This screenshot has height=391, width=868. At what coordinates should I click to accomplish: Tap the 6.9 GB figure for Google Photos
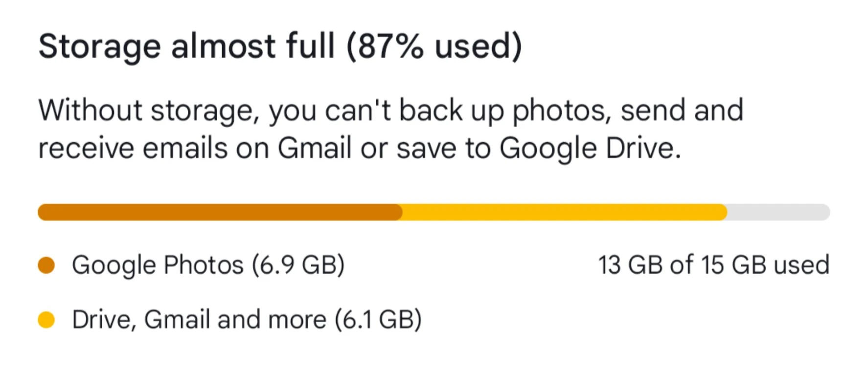pyautogui.click(x=298, y=265)
